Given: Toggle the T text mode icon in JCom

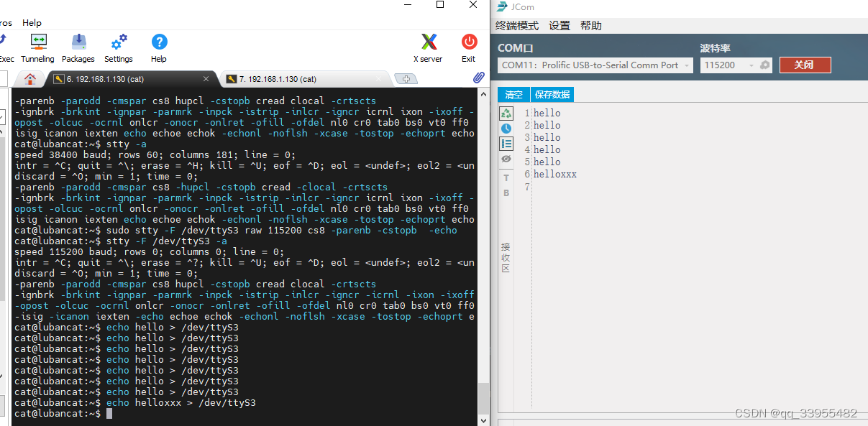Looking at the screenshot, I should (506, 177).
